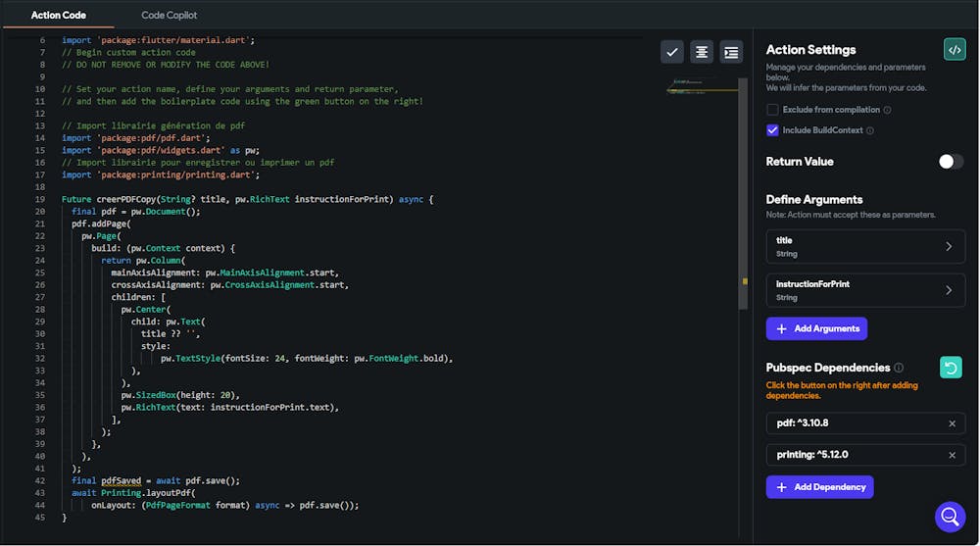Viewport: 980px width, 546px height.
Task: Expand the instructionForPrint argument chevron
Action: (948, 290)
